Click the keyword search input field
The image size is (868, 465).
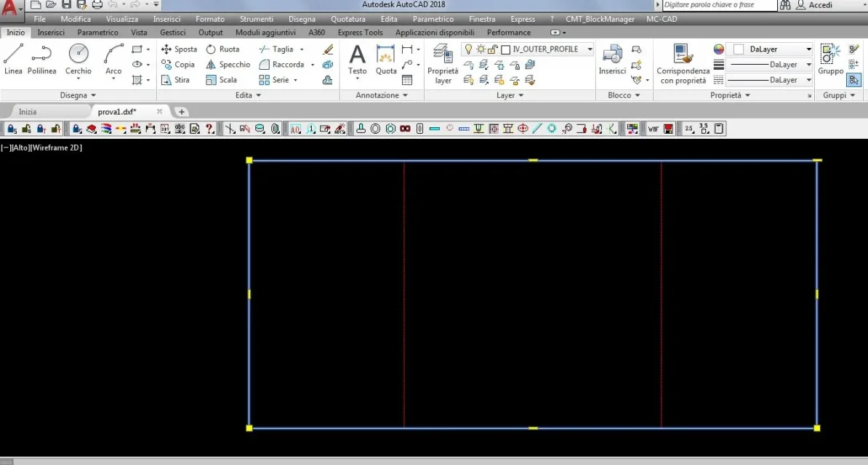[x=719, y=5]
